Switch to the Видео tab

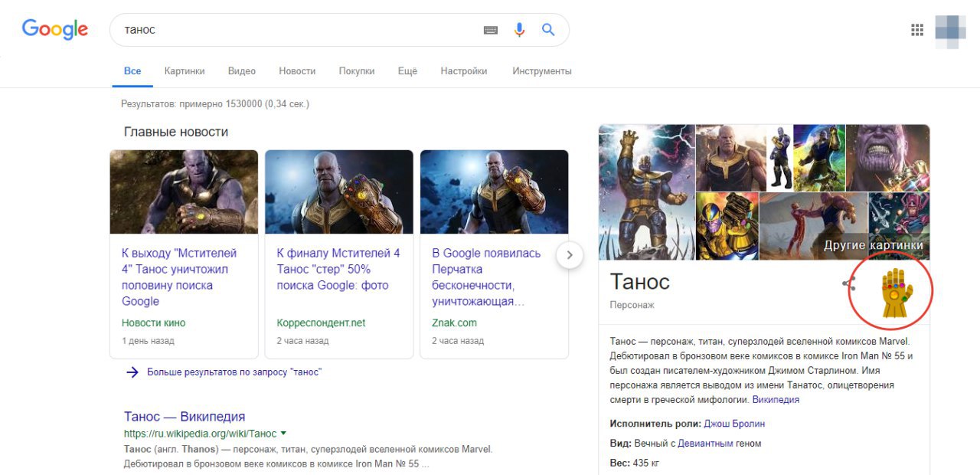tap(242, 71)
